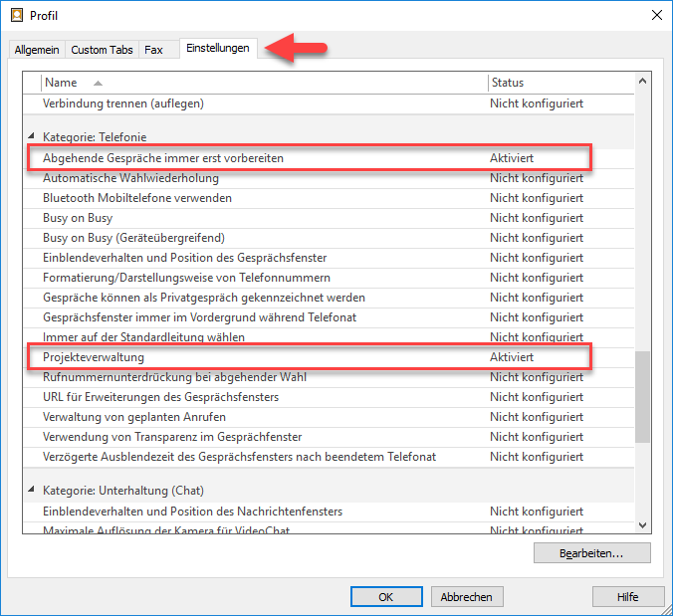Collapse the Kategorie: Unterhaltung (Chat) group
This screenshot has width=673, height=616.
(x=34, y=491)
